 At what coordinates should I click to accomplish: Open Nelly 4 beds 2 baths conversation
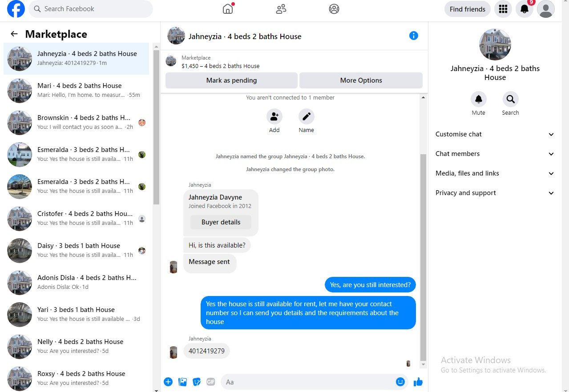tap(77, 346)
